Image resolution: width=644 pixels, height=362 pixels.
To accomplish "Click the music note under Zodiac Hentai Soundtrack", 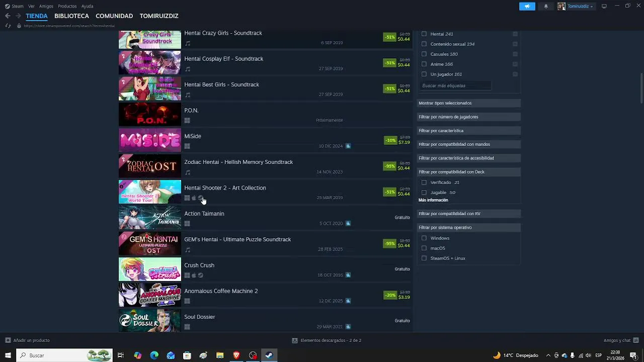I will 187,172.
